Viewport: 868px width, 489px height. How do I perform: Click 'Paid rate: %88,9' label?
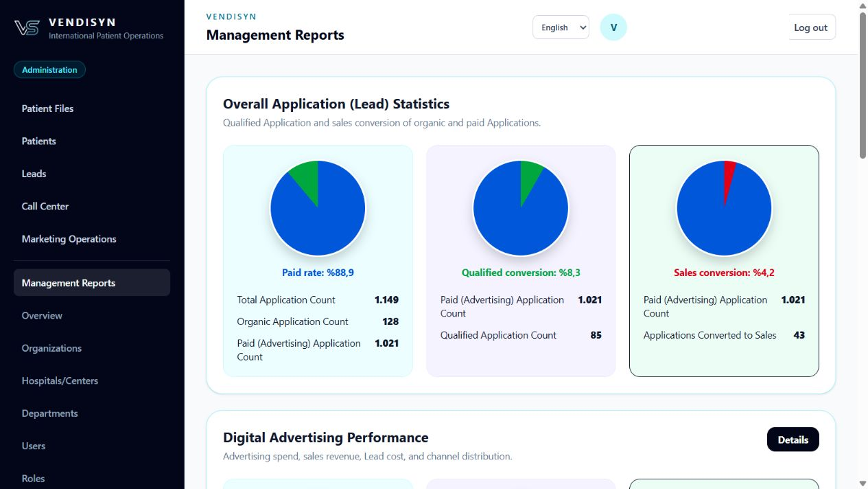tap(318, 273)
